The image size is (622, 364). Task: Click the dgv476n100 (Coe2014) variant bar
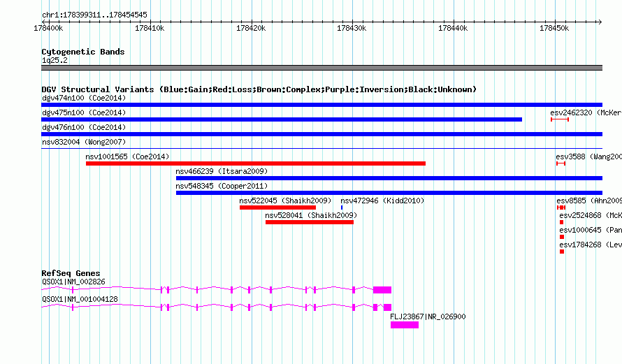[321, 134]
